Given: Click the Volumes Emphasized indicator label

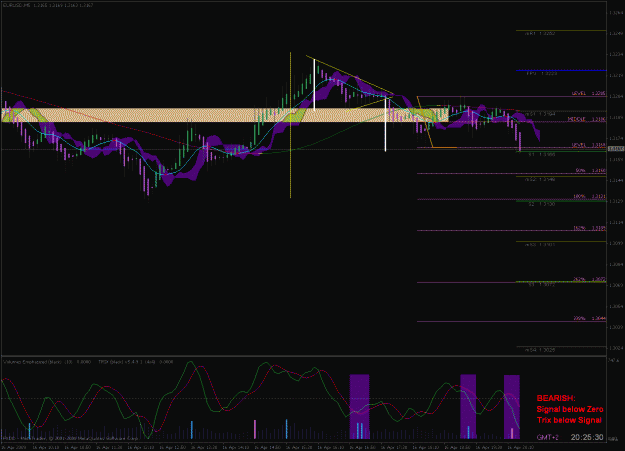Looking at the screenshot, I should [x=47, y=362].
